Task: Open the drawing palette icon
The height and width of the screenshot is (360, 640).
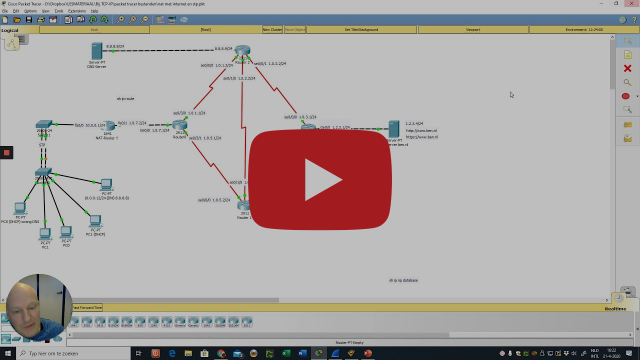Action: click(x=160, y=20)
